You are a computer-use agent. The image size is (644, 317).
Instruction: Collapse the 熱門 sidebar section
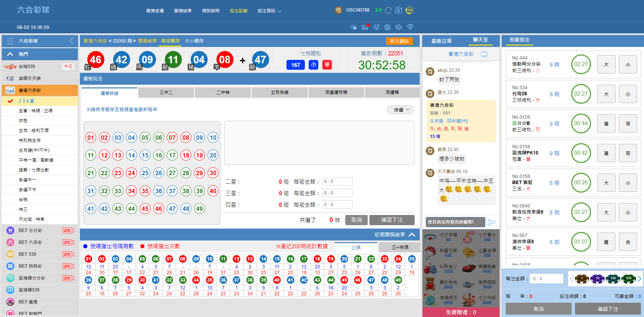(x=10, y=54)
